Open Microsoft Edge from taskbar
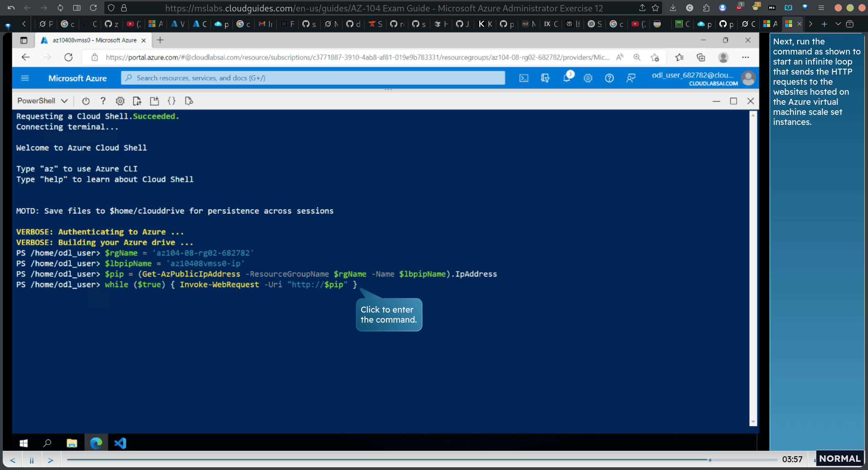 click(96, 443)
